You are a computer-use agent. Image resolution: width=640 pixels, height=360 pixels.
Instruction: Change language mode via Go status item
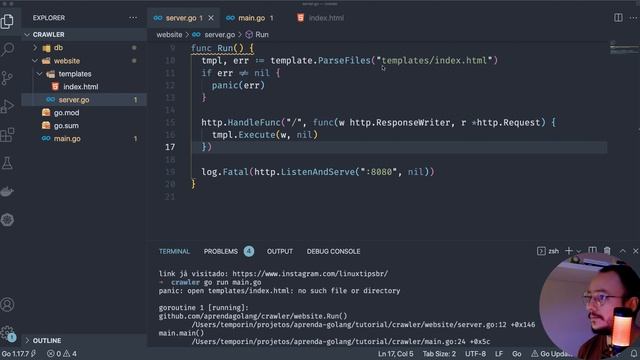click(517, 354)
